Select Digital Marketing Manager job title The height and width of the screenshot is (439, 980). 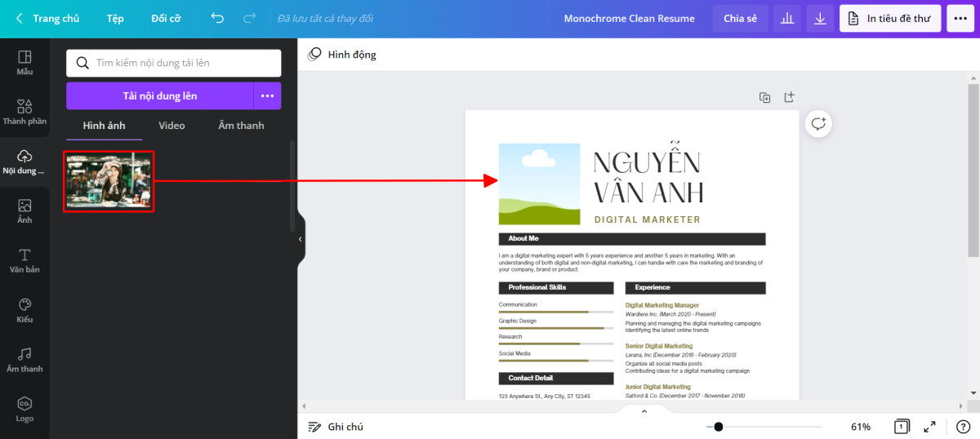coord(662,305)
